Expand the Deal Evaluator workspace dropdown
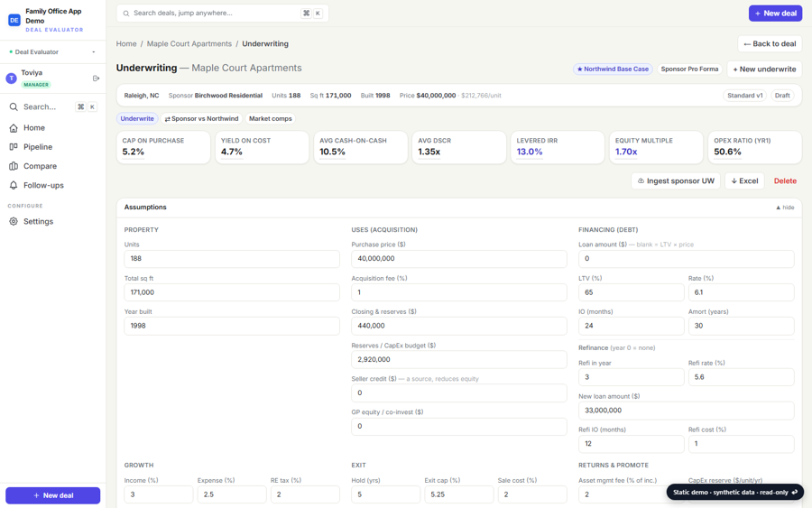The height and width of the screenshot is (508, 812). (x=53, y=51)
